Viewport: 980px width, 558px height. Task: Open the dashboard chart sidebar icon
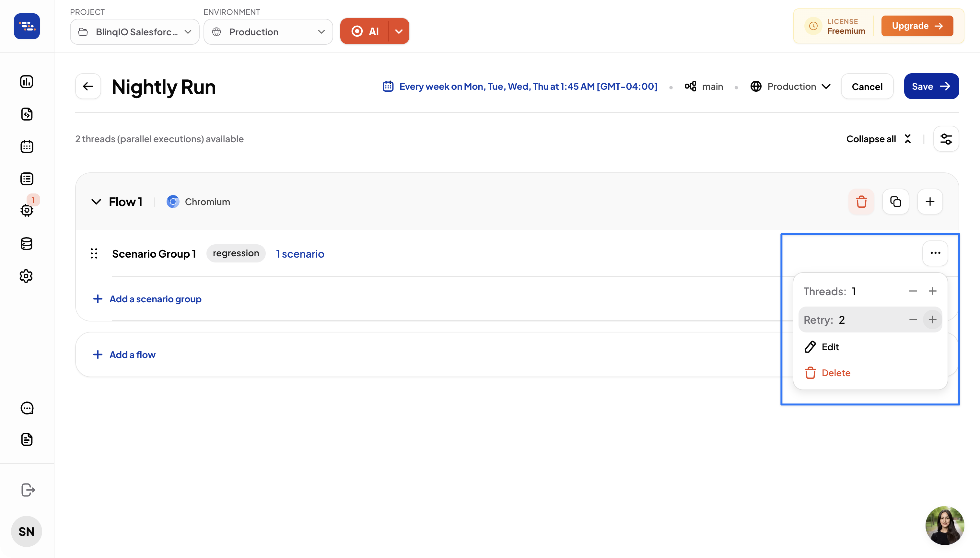[27, 82]
